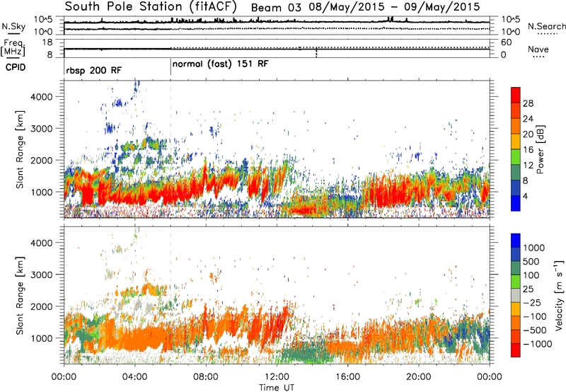566x392 pixels.
Task: Click the "28" tick on Power color bar
Action: pyautogui.click(x=528, y=103)
